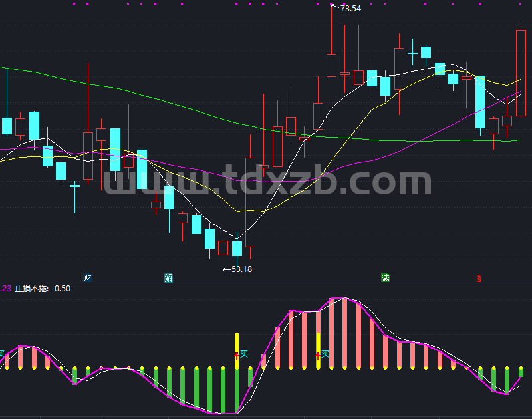
Task: Click the small cyan cross candle near the top right
Action: 412,53
